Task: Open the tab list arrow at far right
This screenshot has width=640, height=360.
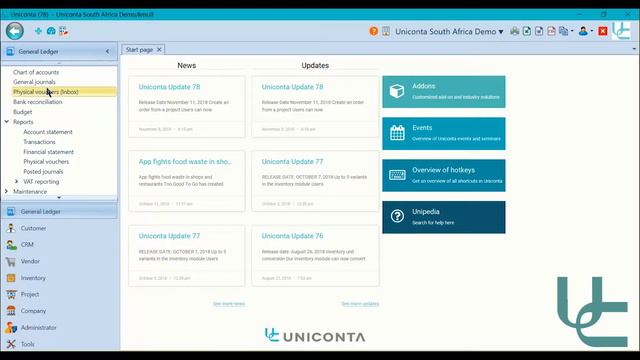Action: tap(634, 49)
